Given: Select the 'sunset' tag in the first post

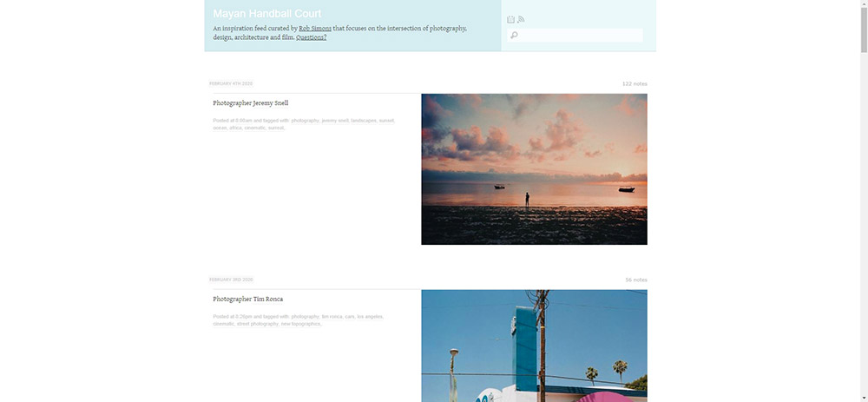Looking at the screenshot, I should [386, 121].
